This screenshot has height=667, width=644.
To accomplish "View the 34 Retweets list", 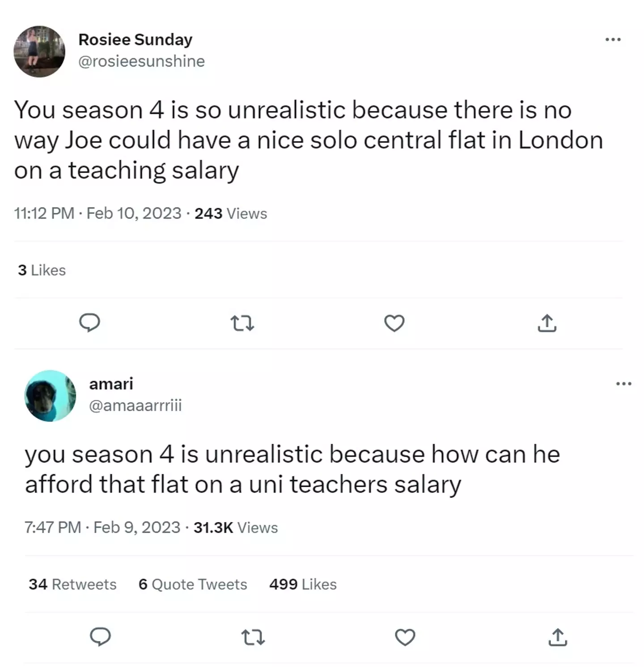I will click(72, 584).
